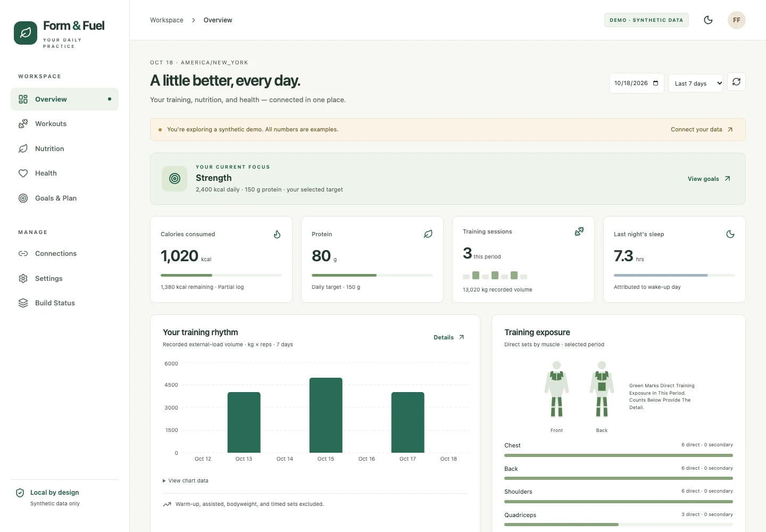766x532 pixels.
Task: Open training rhythm Details link
Action: click(449, 337)
